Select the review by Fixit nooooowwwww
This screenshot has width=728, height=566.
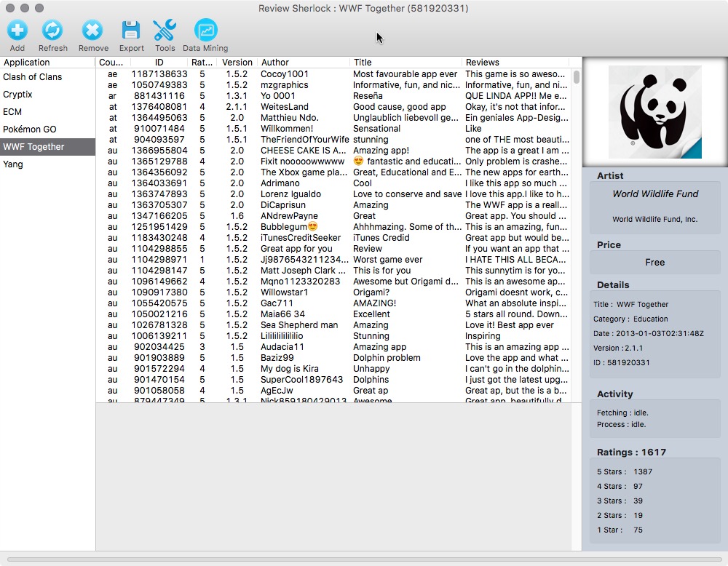coord(333,162)
